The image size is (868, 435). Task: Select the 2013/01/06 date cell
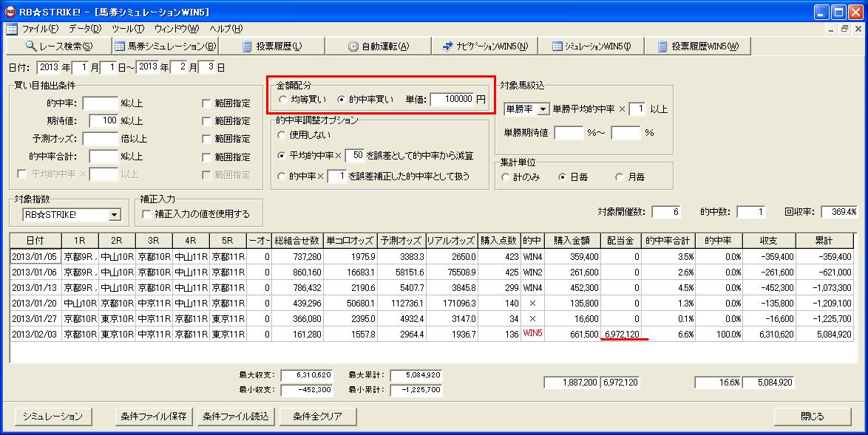34,273
